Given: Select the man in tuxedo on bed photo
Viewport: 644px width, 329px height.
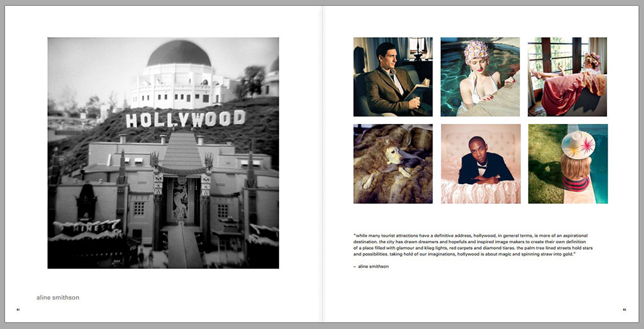Looking at the screenshot, I should point(480,164).
